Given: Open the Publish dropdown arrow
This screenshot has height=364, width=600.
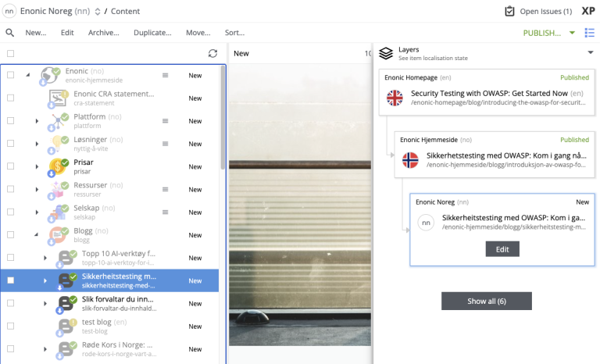Looking at the screenshot, I should [x=572, y=33].
